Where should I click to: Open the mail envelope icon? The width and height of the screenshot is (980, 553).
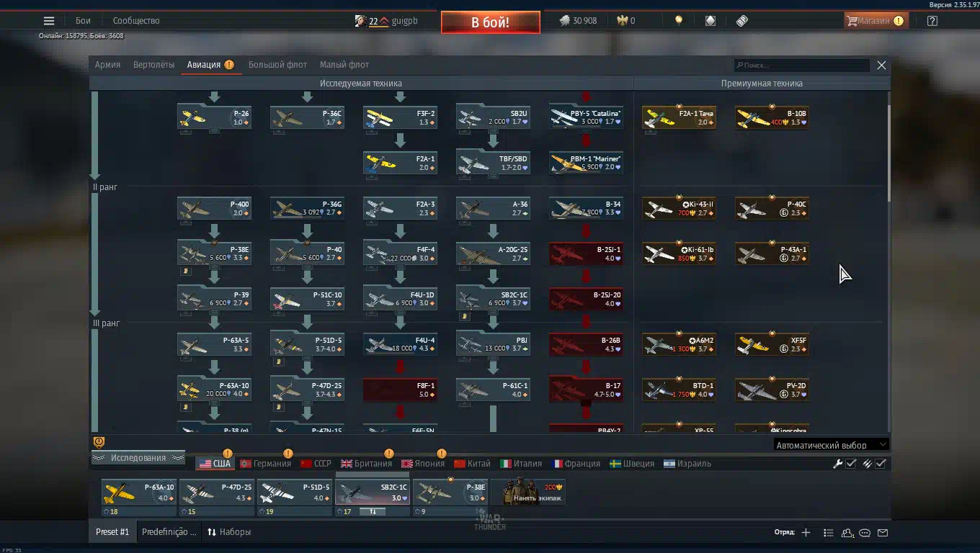click(883, 533)
